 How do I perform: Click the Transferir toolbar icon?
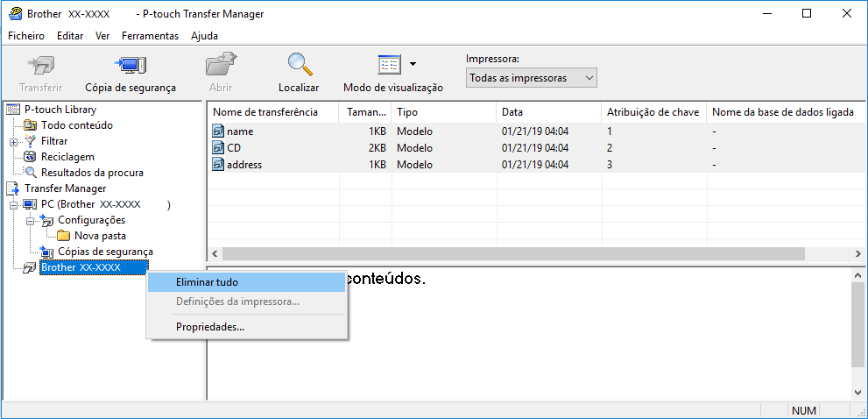tap(40, 66)
